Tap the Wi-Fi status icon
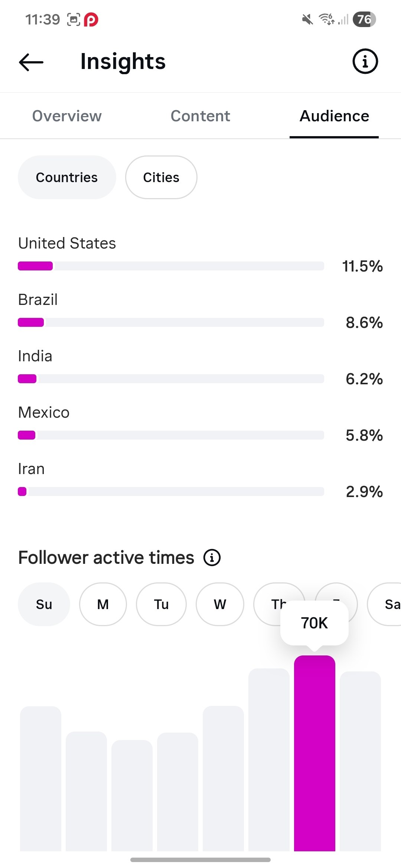The image size is (401, 868). tap(327, 19)
